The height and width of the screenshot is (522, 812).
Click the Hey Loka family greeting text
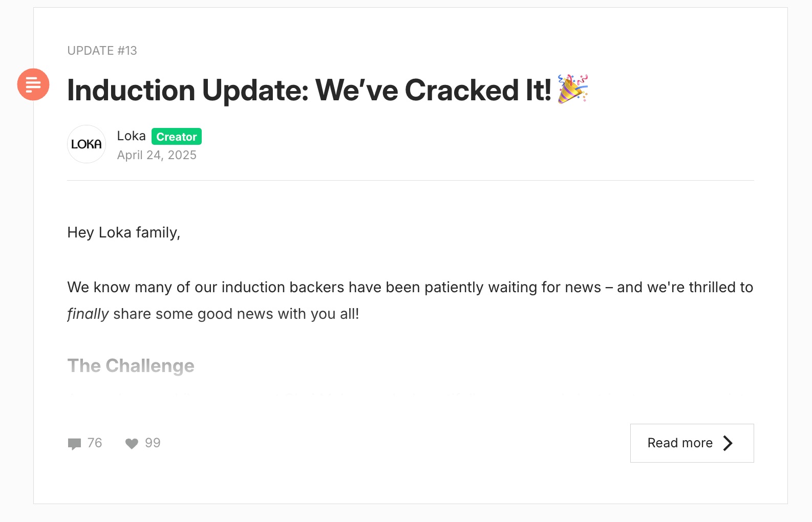click(x=124, y=233)
